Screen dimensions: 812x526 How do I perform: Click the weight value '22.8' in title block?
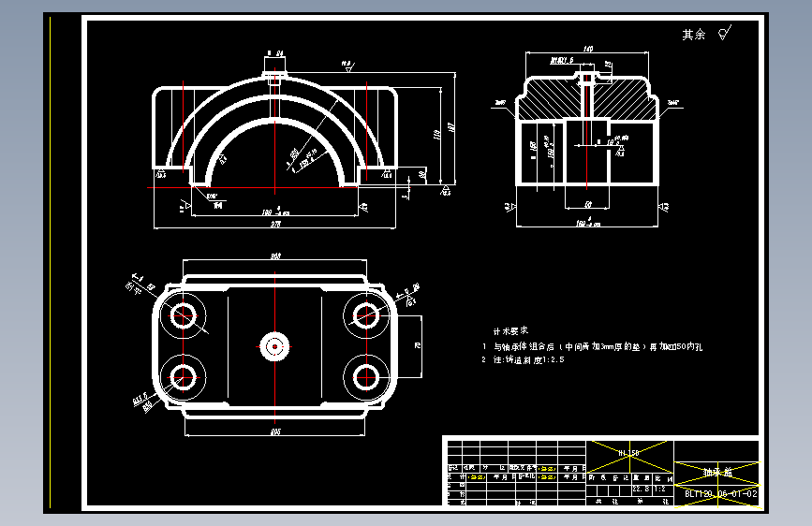tap(642, 489)
